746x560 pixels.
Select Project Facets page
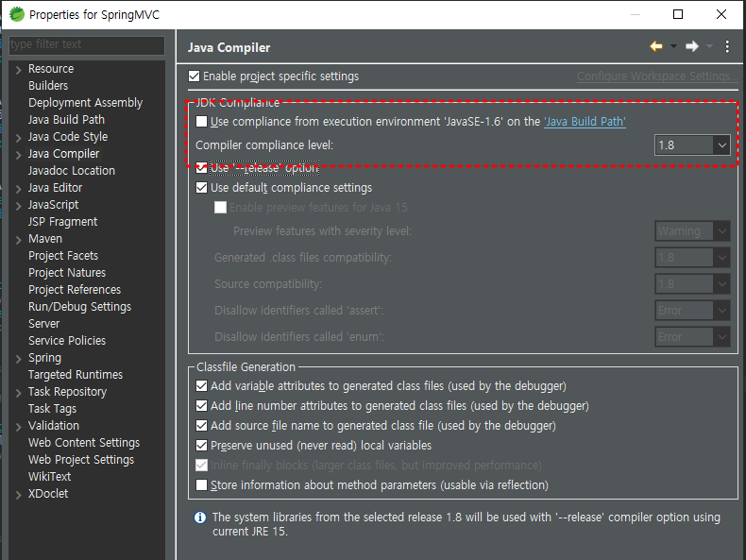click(63, 256)
